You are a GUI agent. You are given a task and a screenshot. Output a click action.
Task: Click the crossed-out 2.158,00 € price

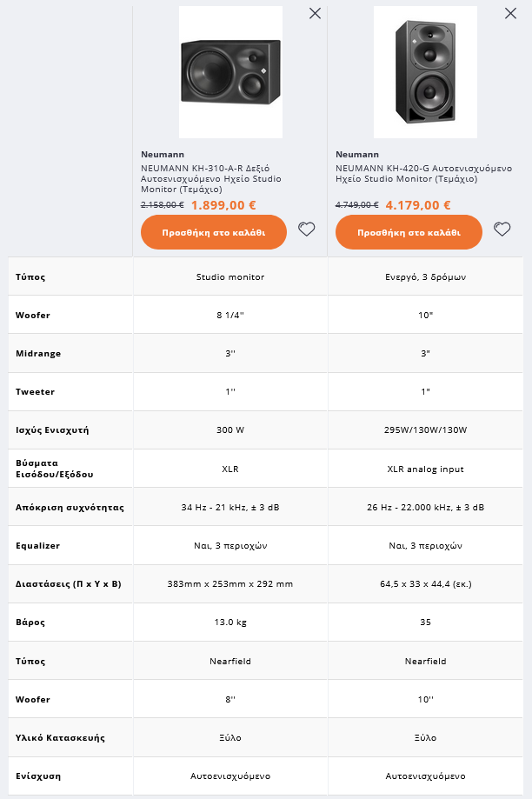tap(162, 205)
